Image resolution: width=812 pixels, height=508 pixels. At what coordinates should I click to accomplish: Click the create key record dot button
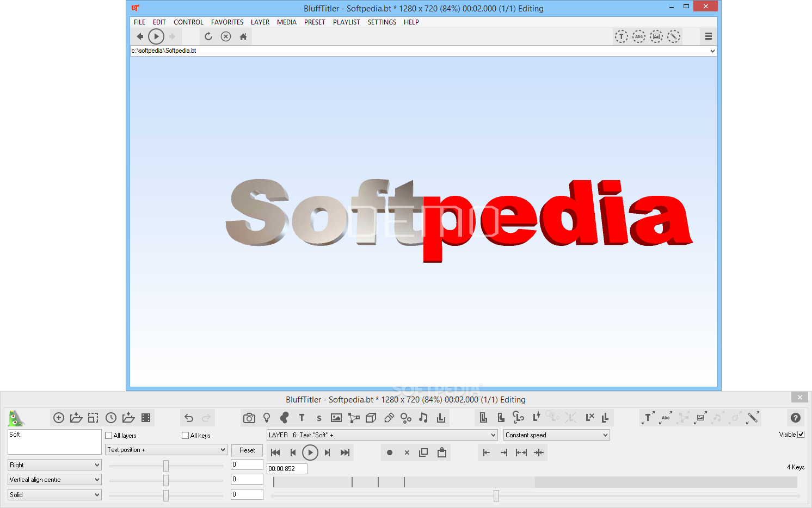390,453
